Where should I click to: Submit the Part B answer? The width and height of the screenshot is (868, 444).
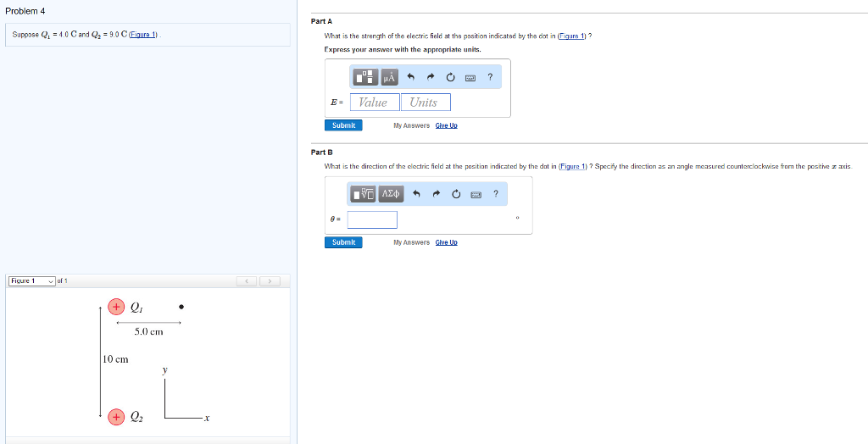tap(344, 242)
